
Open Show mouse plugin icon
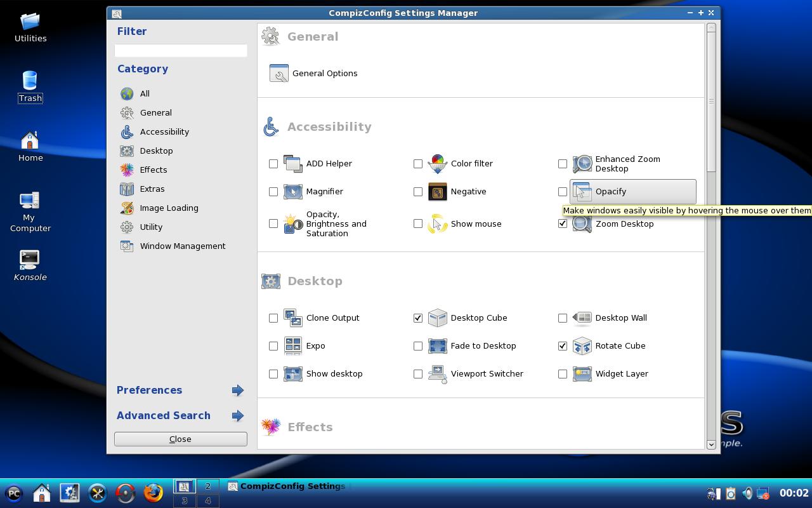coord(438,224)
